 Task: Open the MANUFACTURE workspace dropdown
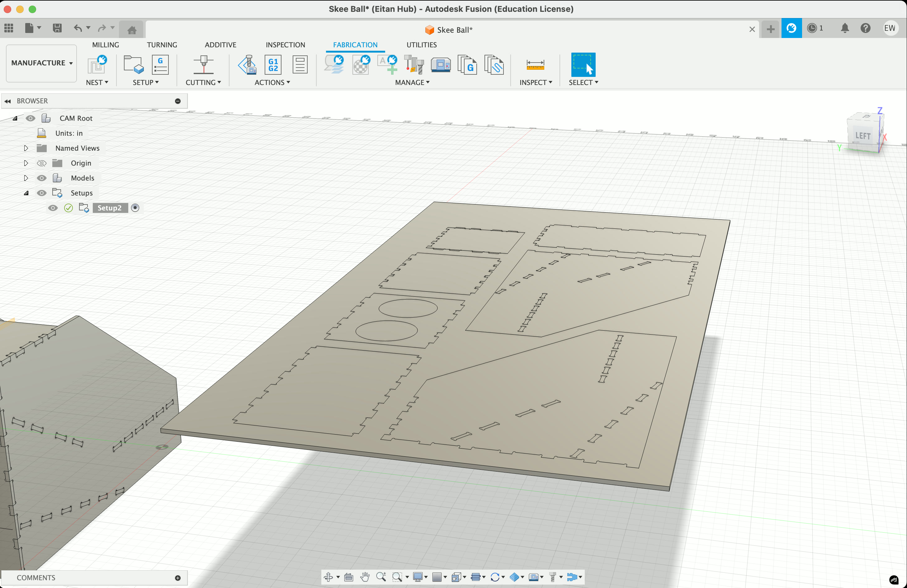[x=41, y=63]
